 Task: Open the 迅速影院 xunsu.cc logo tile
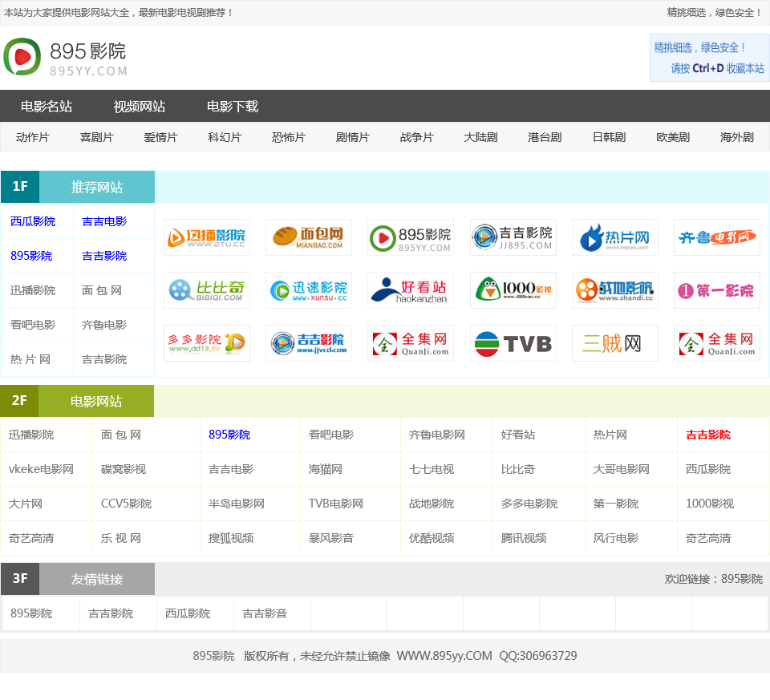309,290
